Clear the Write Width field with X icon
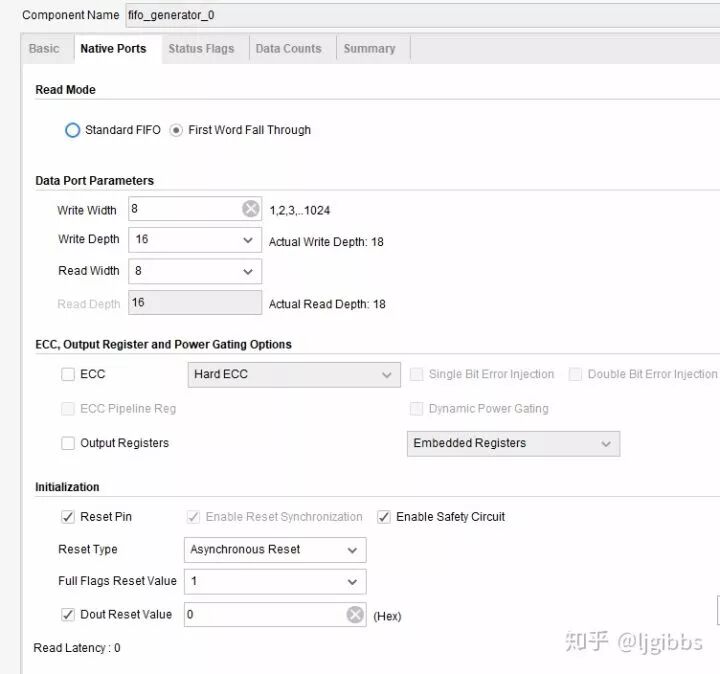This screenshot has height=674, width=720. [x=251, y=209]
